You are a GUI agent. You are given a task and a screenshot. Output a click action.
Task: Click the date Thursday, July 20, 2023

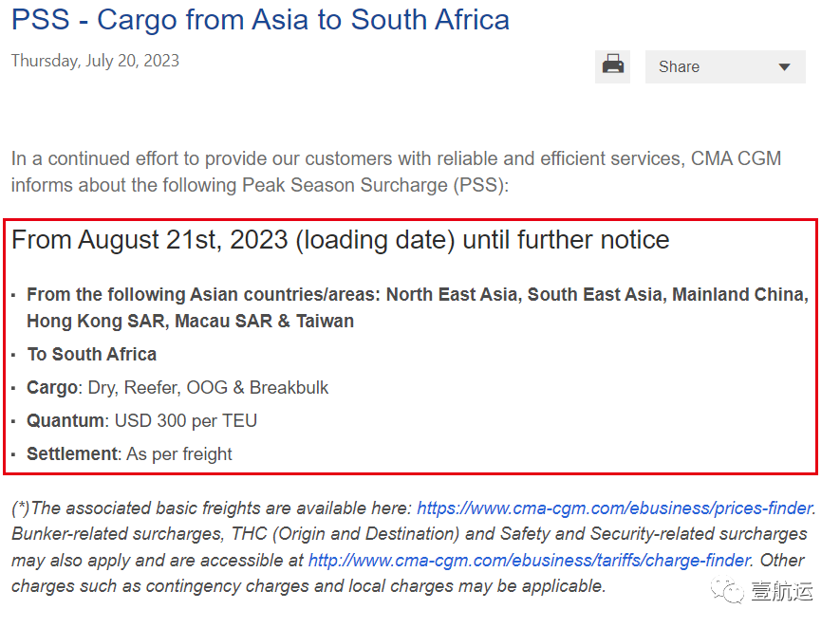tap(95, 61)
